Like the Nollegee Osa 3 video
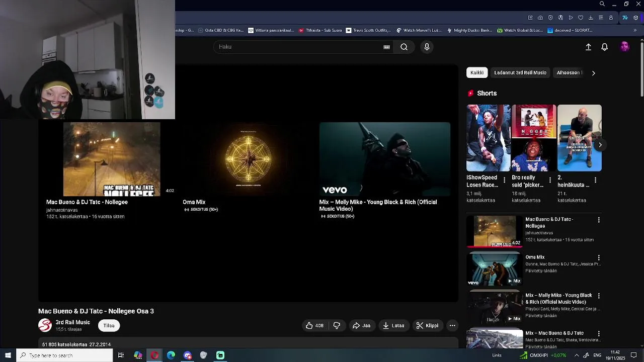Viewport: 644px width, 362px height. (314, 325)
